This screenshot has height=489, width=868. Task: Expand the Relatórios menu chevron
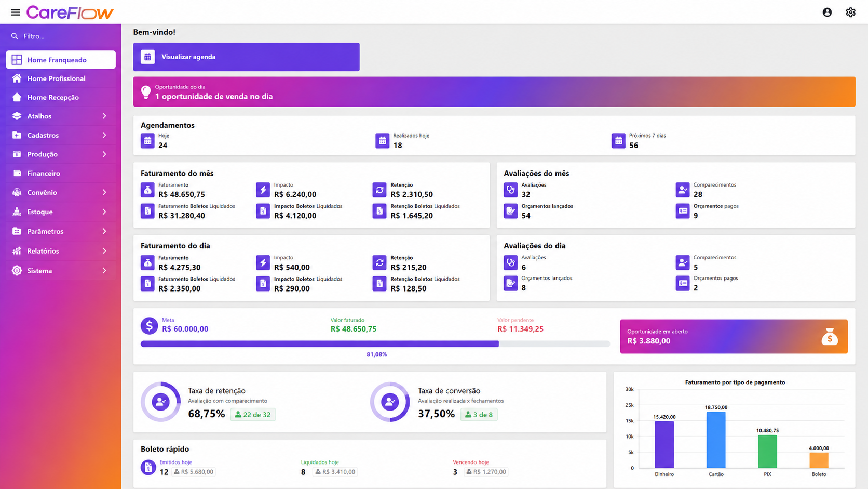104,251
